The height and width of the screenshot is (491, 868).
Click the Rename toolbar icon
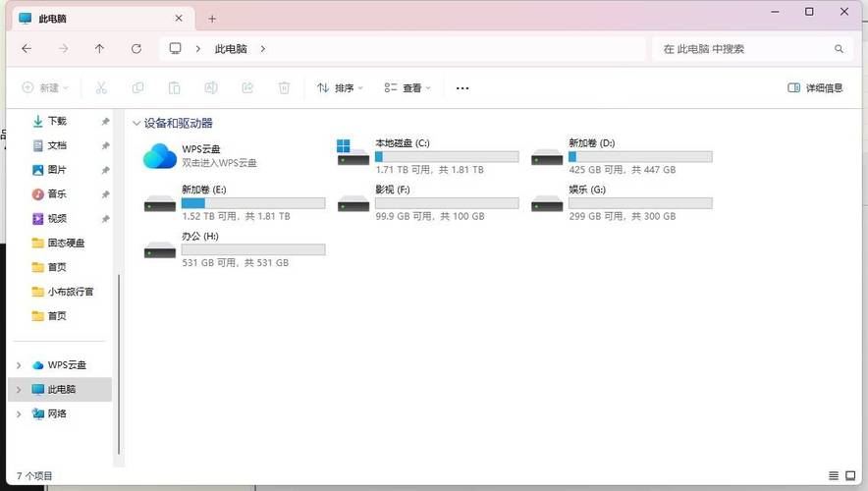point(211,87)
